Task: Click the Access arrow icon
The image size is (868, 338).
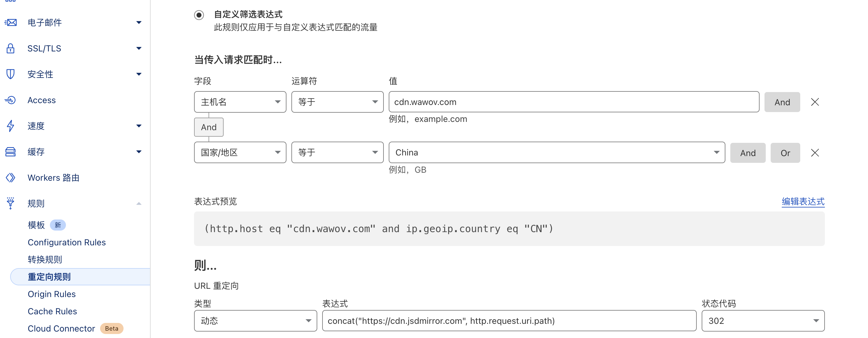Action: [x=11, y=100]
